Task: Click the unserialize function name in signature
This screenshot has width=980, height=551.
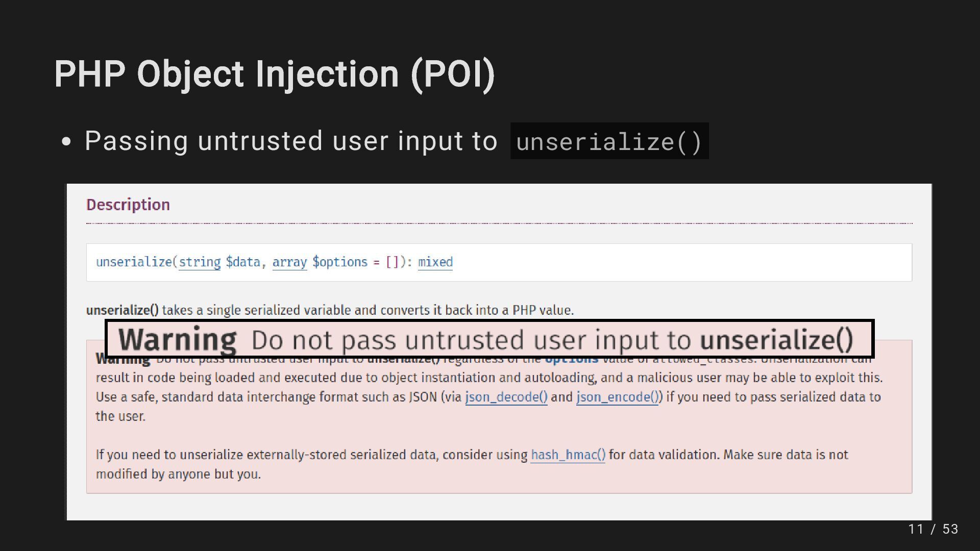Action: pyautogui.click(x=134, y=262)
